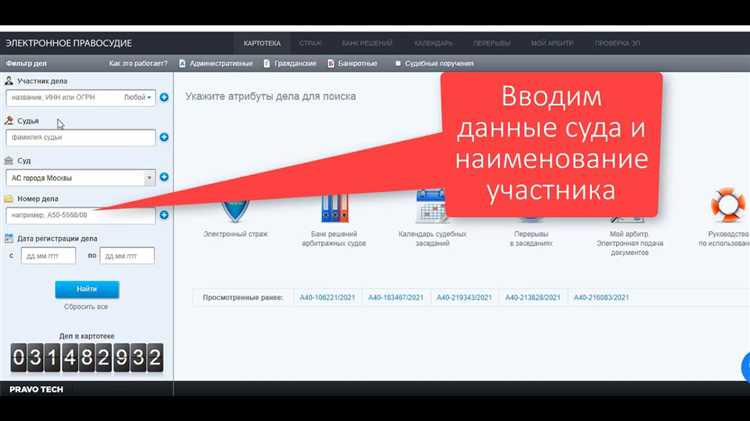Focus the end date field after 'по'
This screenshot has height=421, width=750.
pyautogui.click(x=127, y=256)
